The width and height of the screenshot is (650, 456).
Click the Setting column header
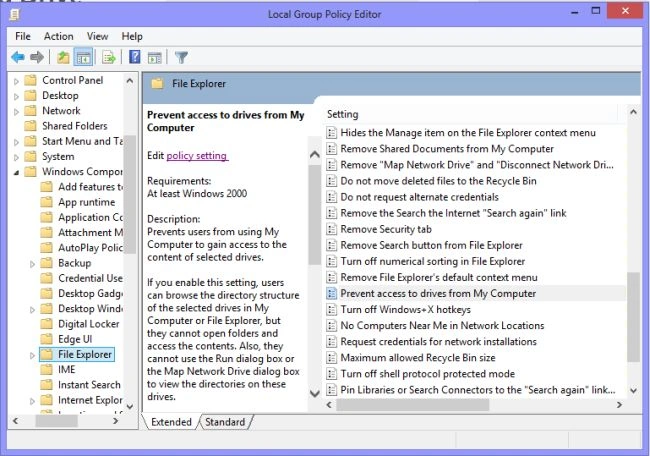tap(471, 114)
